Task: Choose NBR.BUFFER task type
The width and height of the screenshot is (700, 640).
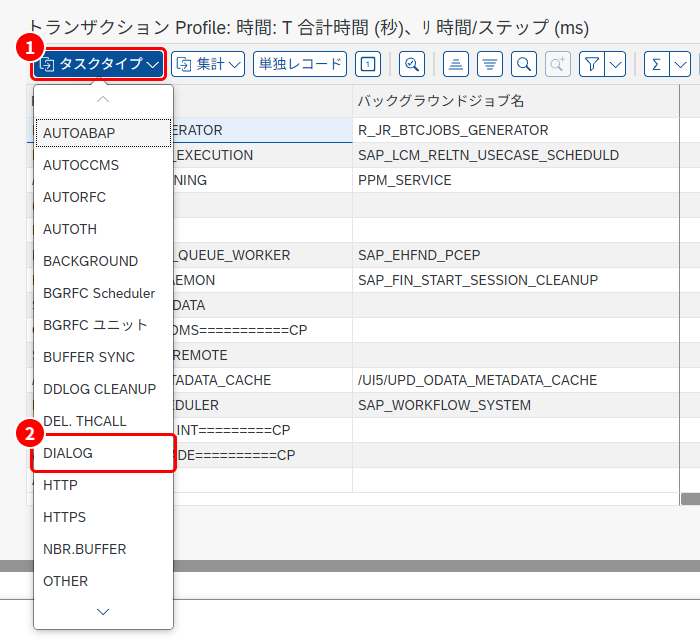Action: coord(103,549)
